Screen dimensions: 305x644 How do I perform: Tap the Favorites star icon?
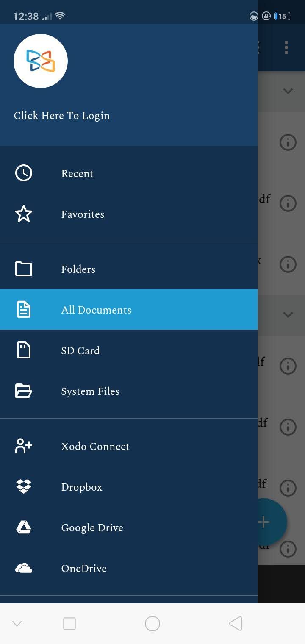click(x=24, y=214)
